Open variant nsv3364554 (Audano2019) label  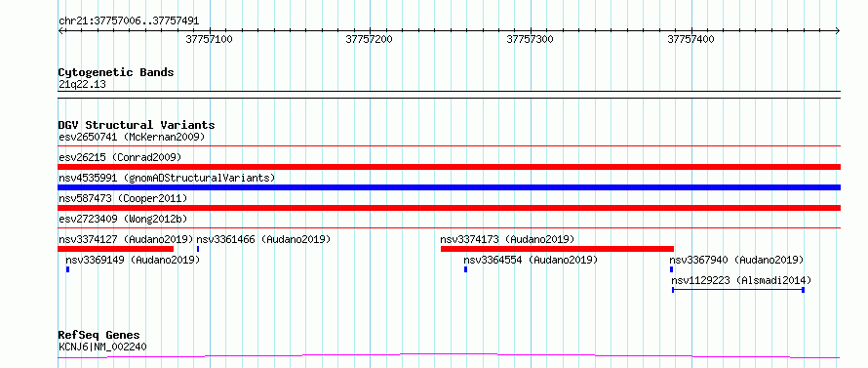531,260
